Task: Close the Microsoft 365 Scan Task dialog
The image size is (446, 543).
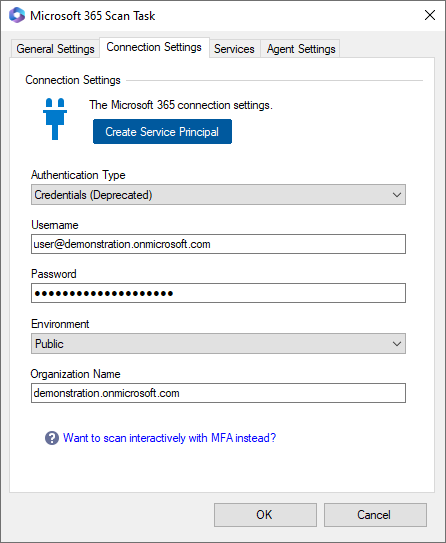Action: 430,15
